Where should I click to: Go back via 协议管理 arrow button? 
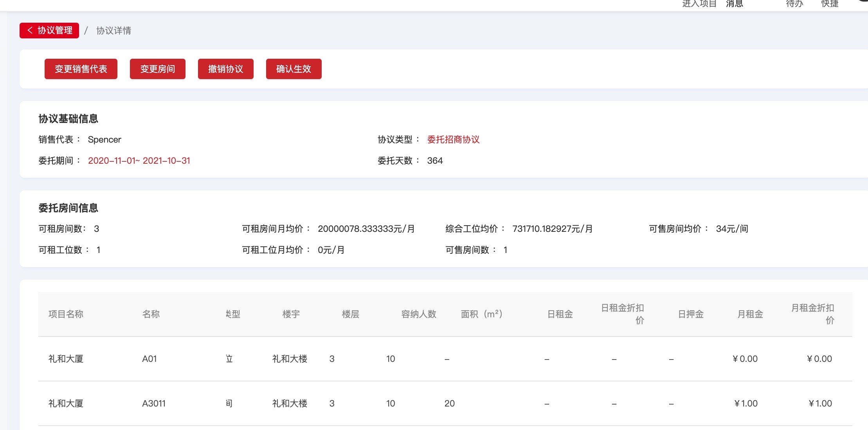pos(49,31)
